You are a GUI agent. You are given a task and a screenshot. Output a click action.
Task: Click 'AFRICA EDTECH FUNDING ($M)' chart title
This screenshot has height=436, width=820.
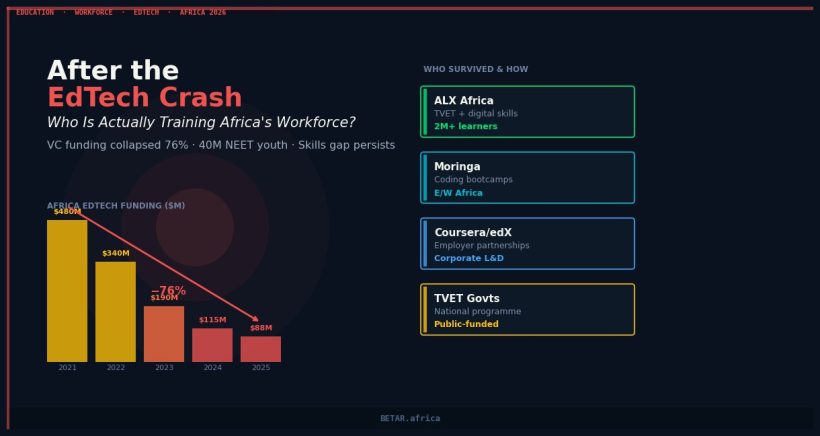116,206
